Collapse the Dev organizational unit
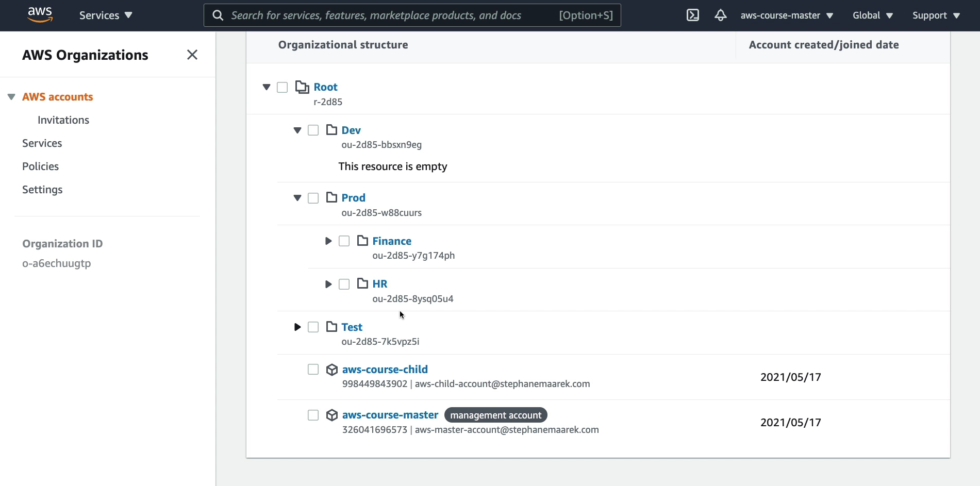 coord(297,130)
